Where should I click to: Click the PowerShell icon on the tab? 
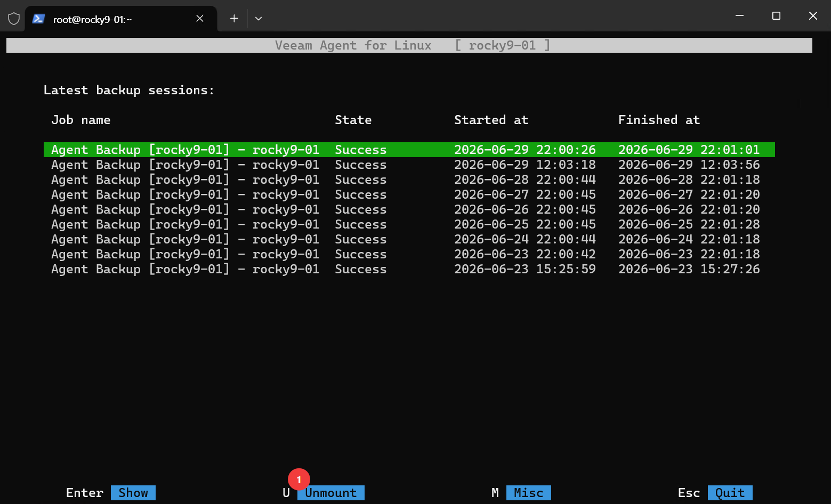38,19
